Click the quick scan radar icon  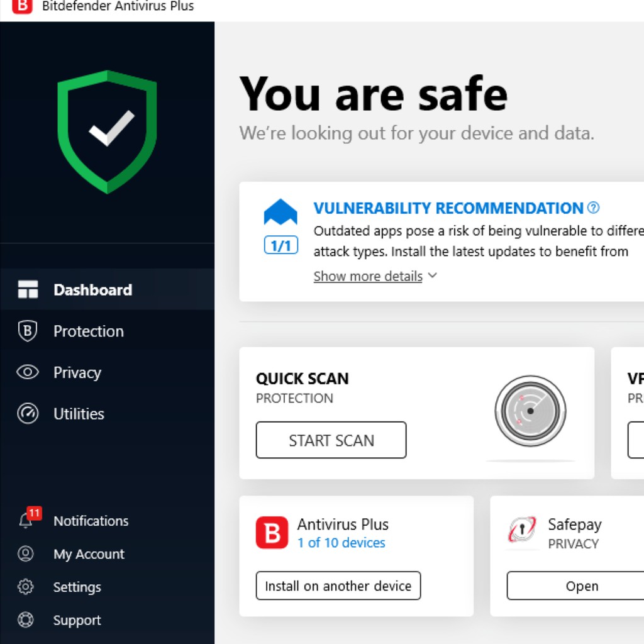pyautogui.click(x=530, y=411)
